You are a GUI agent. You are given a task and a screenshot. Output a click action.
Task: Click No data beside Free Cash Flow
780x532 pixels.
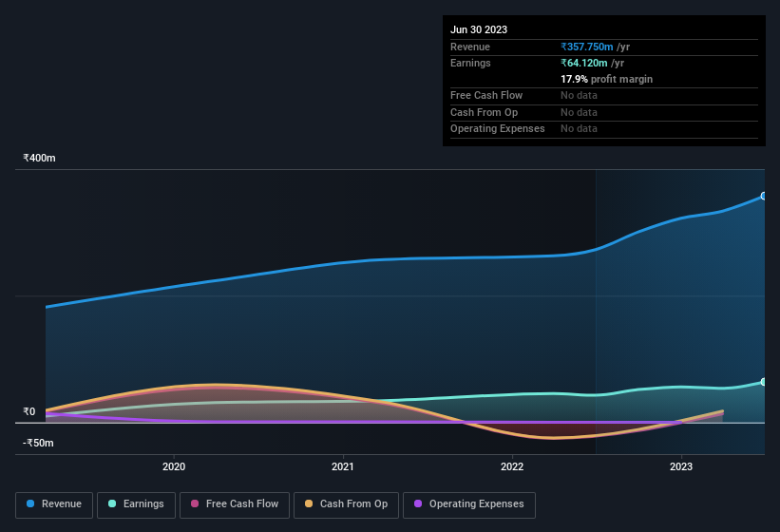tap(579, 95)
